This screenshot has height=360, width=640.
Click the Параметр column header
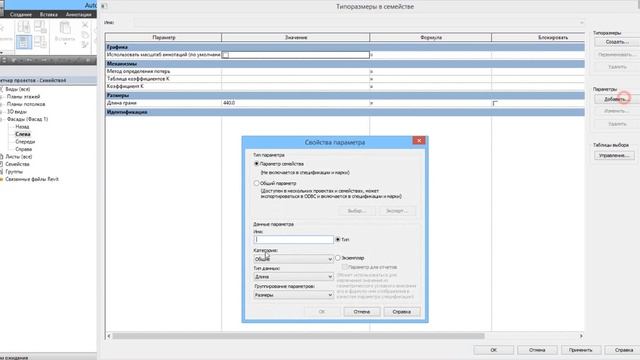click(164, 38)
